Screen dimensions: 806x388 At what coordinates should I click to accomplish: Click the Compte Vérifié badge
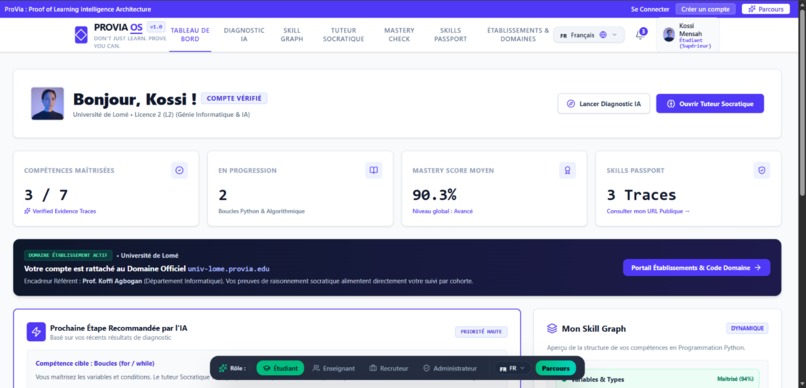tap(234, 98)
